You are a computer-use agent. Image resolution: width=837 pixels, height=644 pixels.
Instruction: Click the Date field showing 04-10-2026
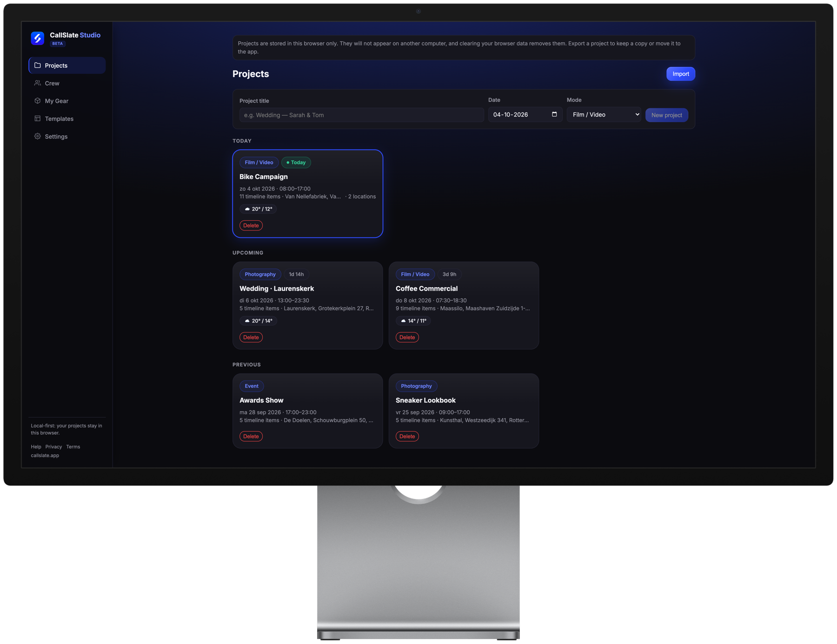pos(525,115)
